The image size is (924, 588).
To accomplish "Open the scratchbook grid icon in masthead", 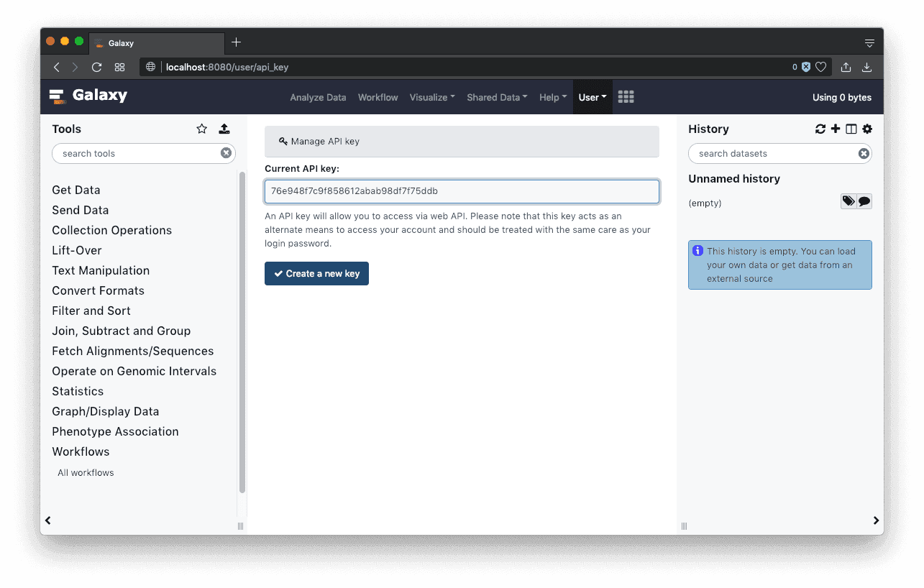I will (x=626, y=97).
